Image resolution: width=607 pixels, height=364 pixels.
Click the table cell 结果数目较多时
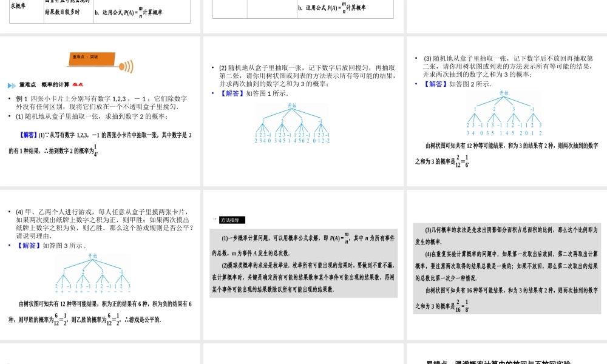(63, 12)
